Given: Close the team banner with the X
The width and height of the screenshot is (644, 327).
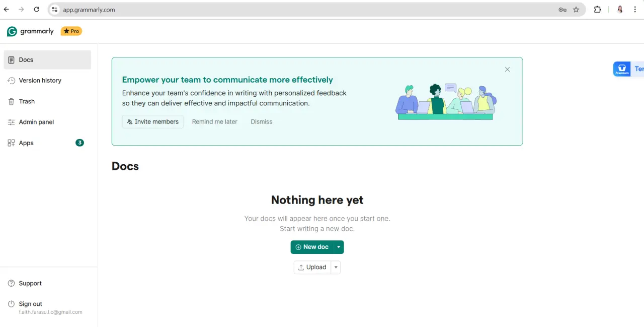Looking at the screenshot, I should tap(507, 70).
